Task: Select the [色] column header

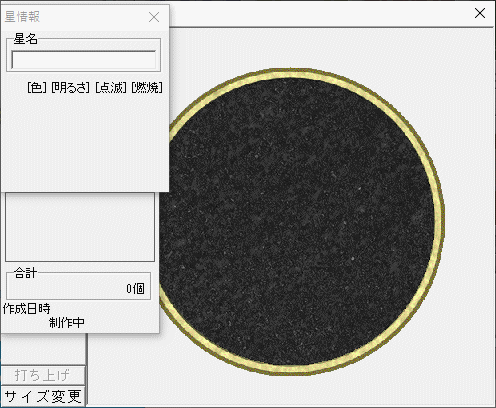Action: 37,88
